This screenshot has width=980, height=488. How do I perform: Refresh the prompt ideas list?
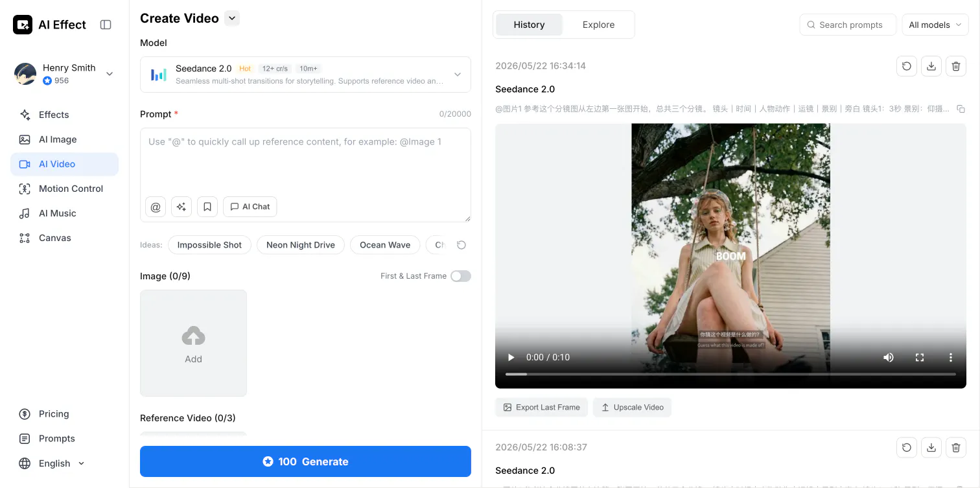(461, 245)
